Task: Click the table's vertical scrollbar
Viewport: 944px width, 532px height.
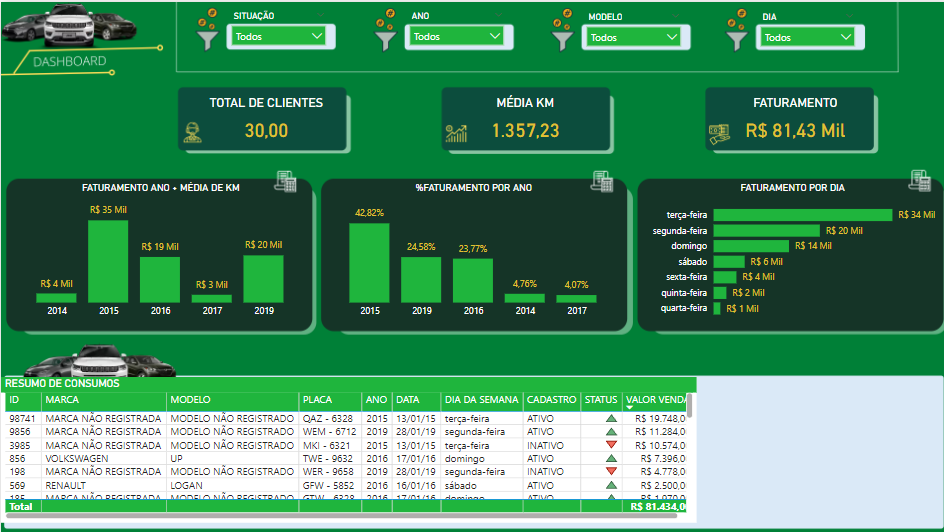Action: (690, 406)
